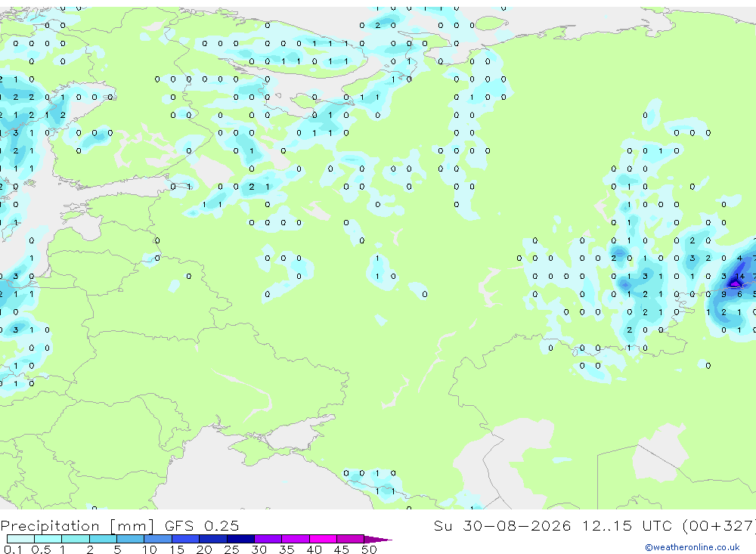
Task: Pick the legend swatch between 15 and 20
Action: tap(185, 539)
